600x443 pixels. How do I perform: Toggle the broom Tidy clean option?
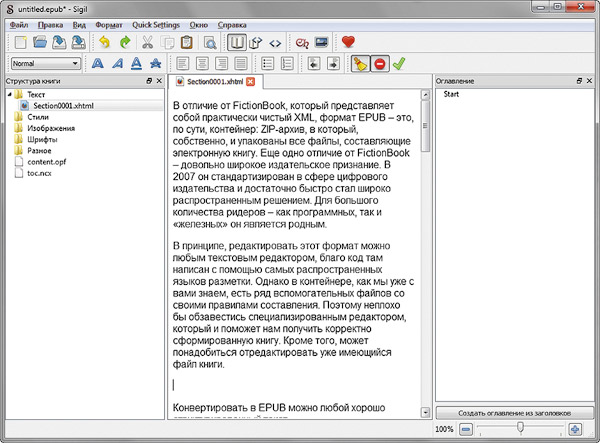360,64
